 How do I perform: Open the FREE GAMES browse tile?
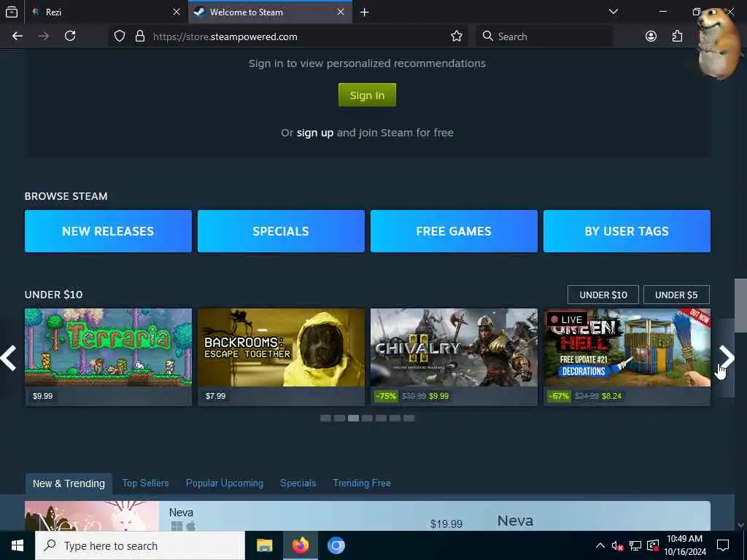tap(454, 231)
